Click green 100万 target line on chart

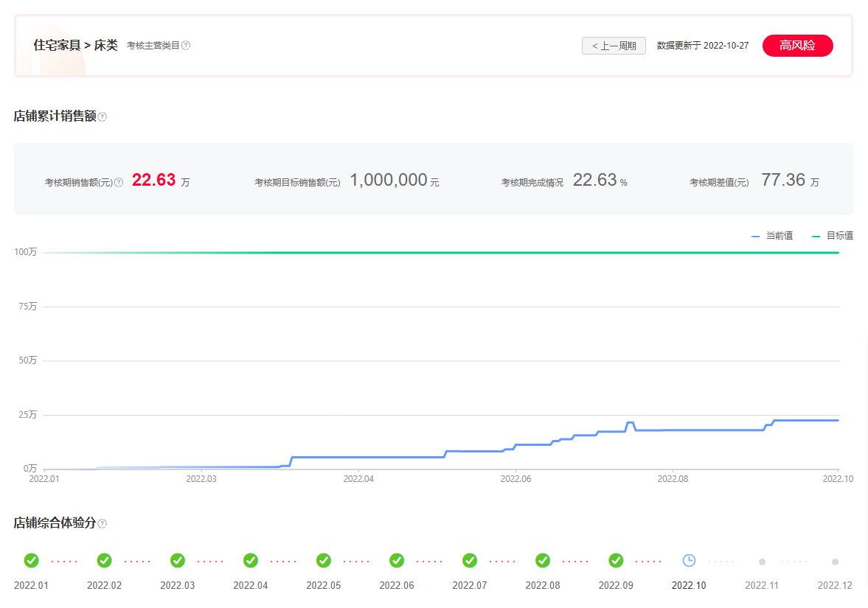(441, 253)
